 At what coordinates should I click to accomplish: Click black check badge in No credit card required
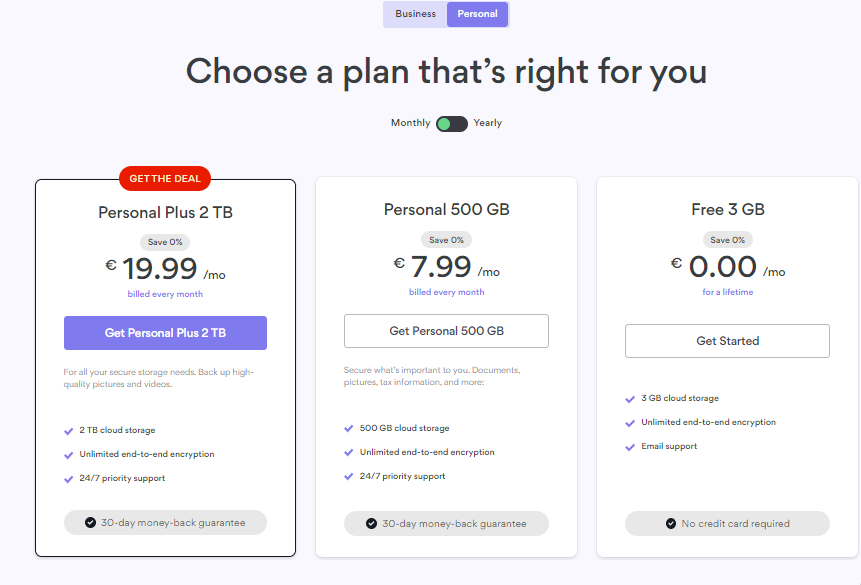(x=670, y=523)
